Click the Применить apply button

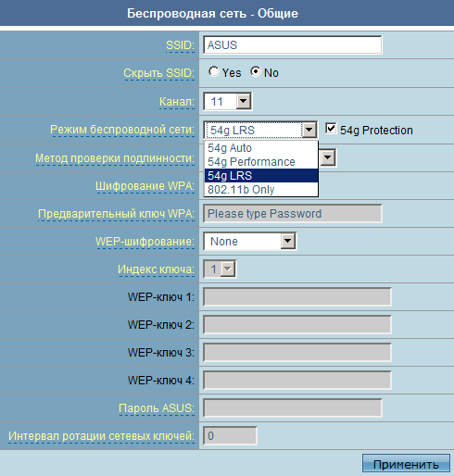(406, 463)
